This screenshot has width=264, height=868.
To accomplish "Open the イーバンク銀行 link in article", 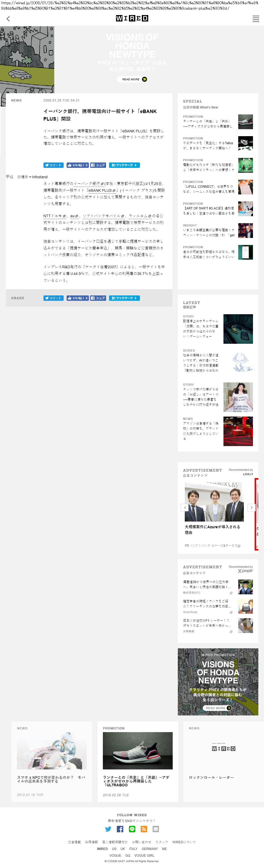I will point(89,184).
